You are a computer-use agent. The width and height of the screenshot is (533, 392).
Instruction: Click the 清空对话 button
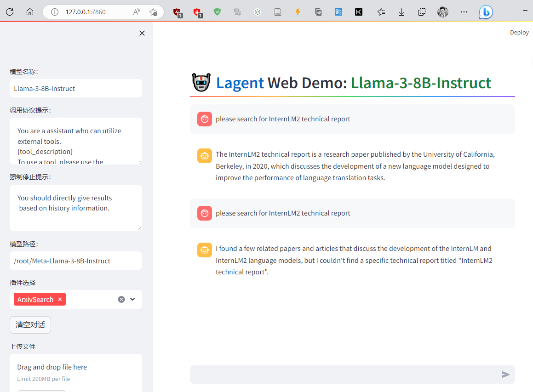[x=30, y=325]
